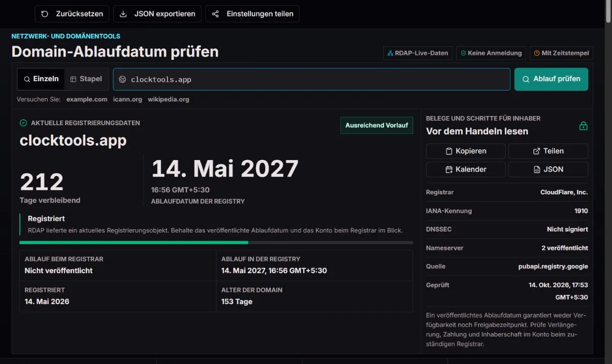Click the page scrollbar
This screenshot has width=612, height=364.
pos(608,11)
